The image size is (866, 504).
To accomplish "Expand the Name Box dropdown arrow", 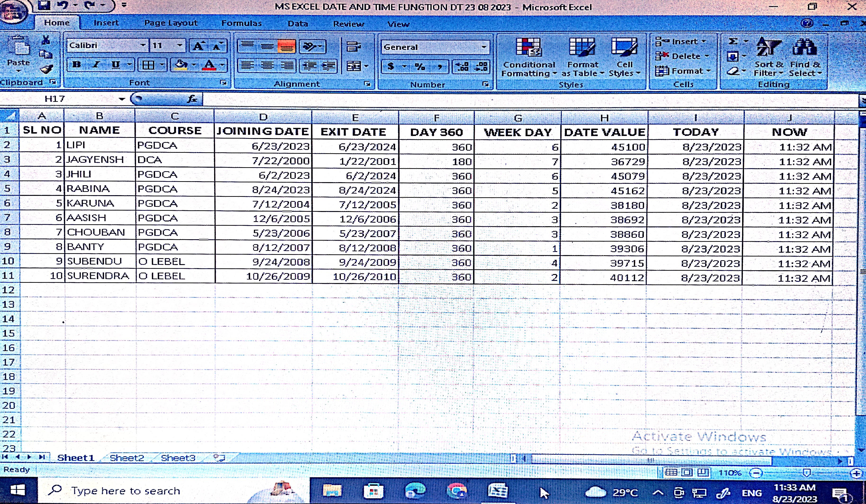I will pos(122,99).
